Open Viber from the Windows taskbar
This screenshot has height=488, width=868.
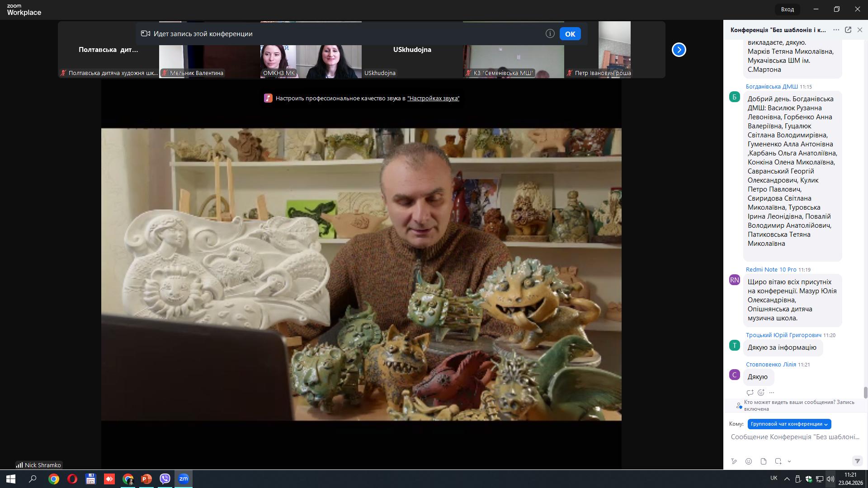pyautogui.click(x=165, y=479)
